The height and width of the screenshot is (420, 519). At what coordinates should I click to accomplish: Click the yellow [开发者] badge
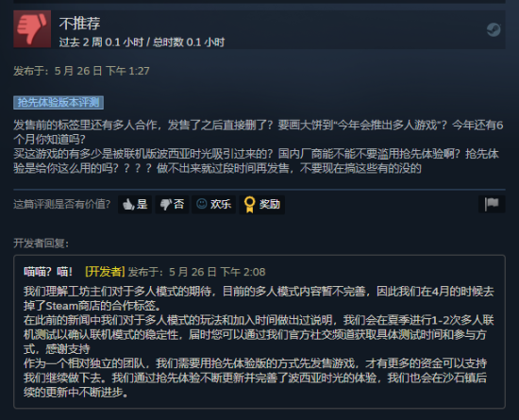point(105,272)
